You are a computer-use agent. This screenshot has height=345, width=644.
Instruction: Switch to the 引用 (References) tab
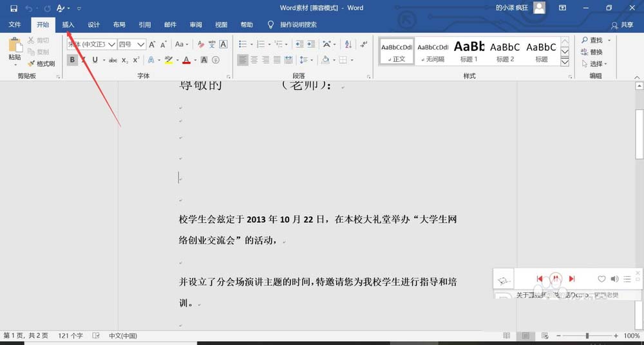tap(144, 24)
